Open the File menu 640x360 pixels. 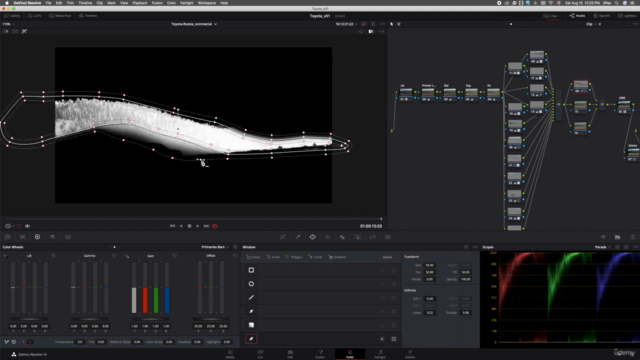coord(48,3)
